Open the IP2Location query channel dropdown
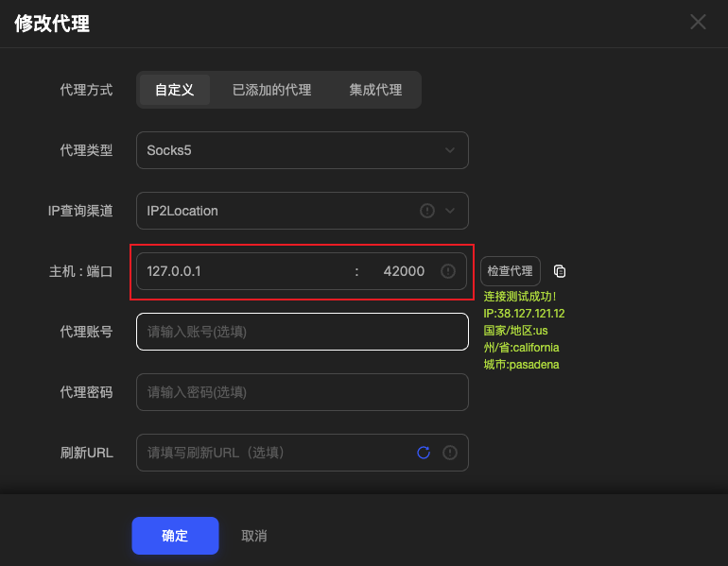The width and height of the screenshot is (728, 566). click(303, 211)
